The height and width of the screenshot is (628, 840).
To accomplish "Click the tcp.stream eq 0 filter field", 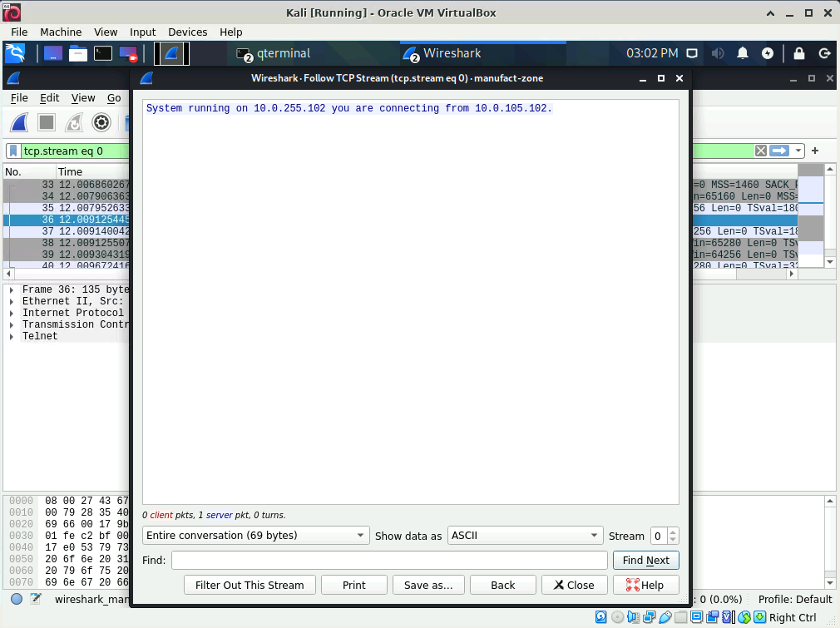I will [x=75, y=151].
